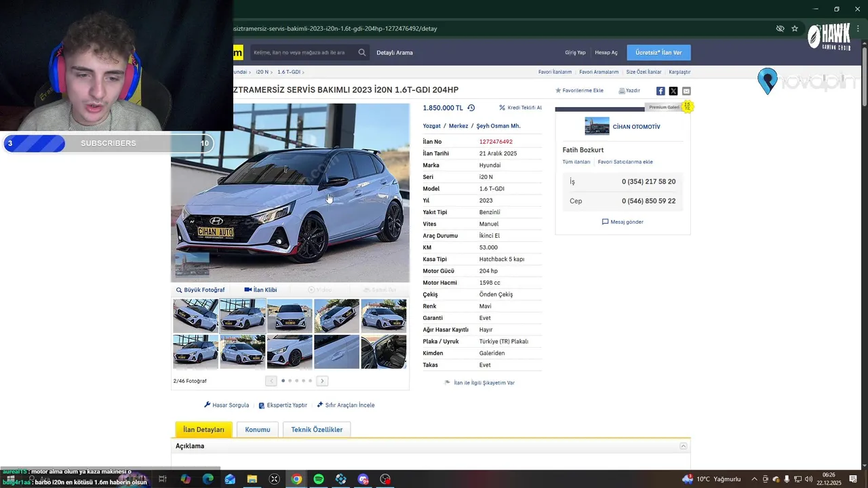Click the weather widget 10°C Yağmurlu
This screenshot has width=868, height=488.
pos(711,479)
